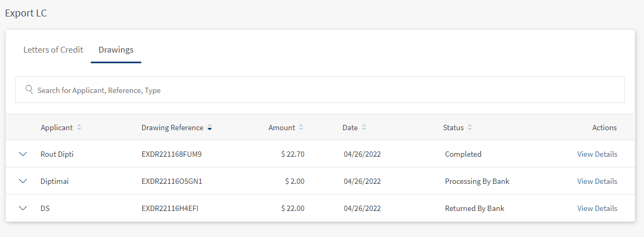
Task: Expand the Diptimai row chevron
Action: point(22,181)
